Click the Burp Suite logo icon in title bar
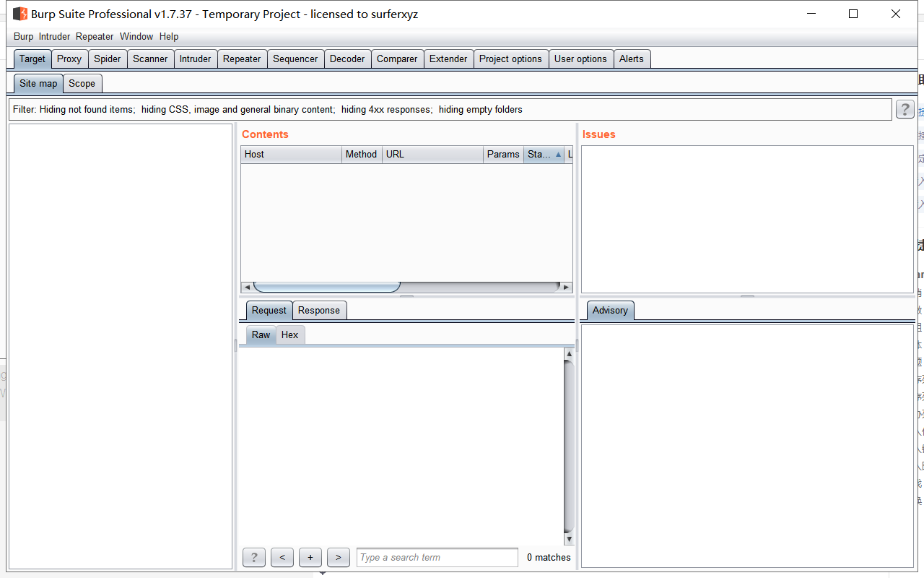 pyautogui.click(x=20, y=14)
